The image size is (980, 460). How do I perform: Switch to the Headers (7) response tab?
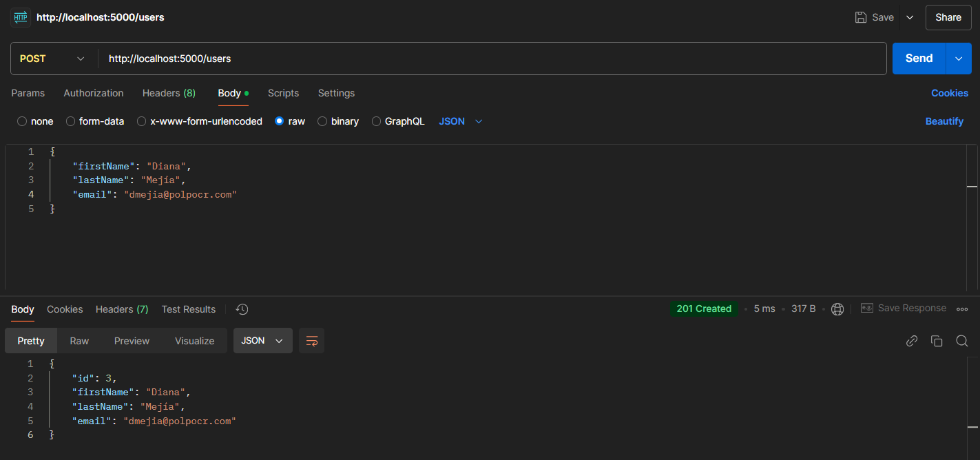121,309
